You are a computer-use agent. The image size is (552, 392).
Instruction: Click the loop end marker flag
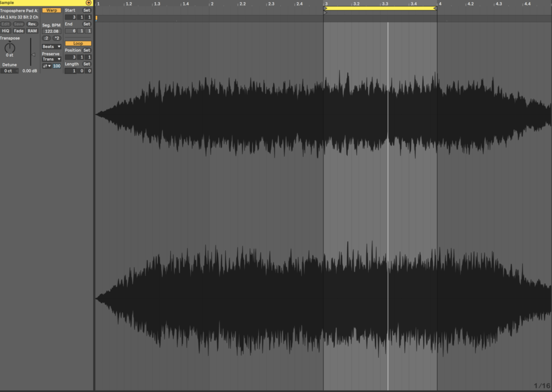pyautogui.click(x=434, y=8)
